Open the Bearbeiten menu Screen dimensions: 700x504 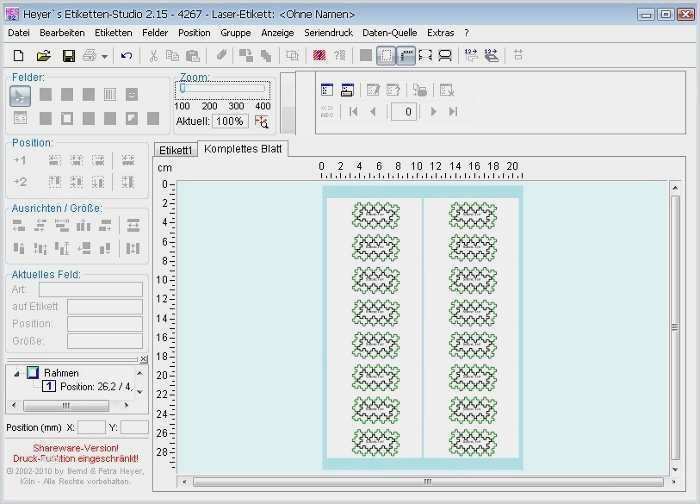point(62,33)
